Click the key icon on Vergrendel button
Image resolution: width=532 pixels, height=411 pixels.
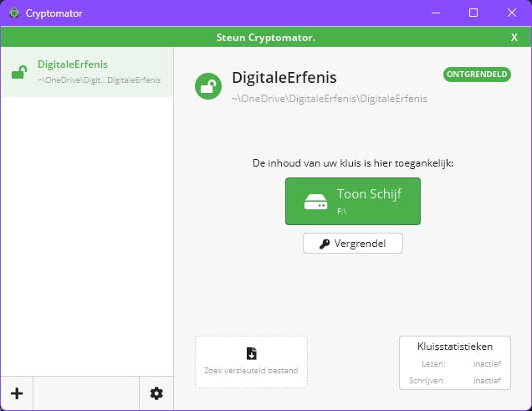click(325, 244)
